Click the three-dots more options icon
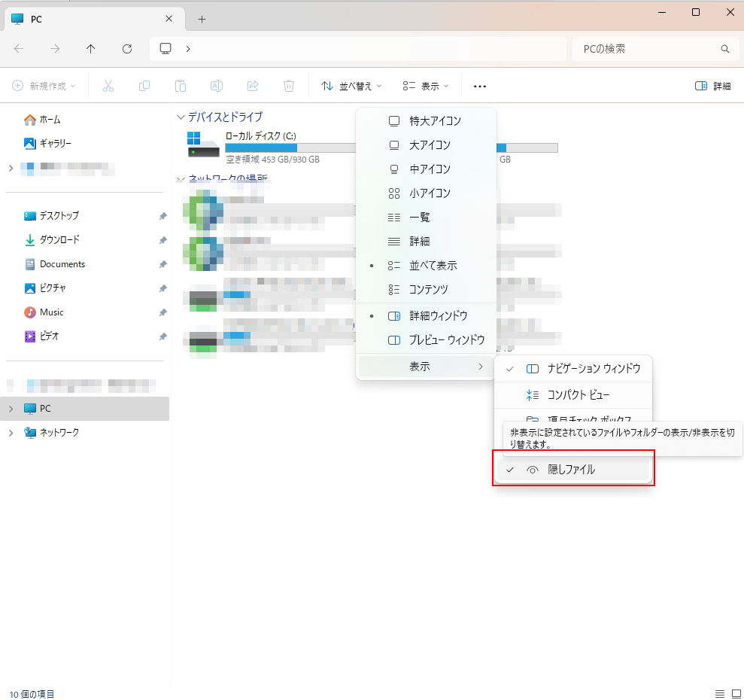The height and width of the screenshot is (700, 744). tap(480, 87)
